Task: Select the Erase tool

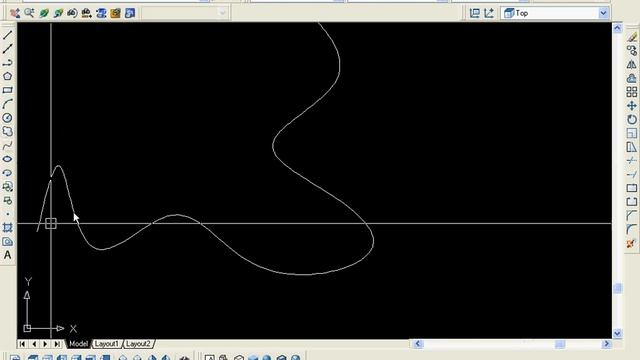Action: [x=631, y=37]
